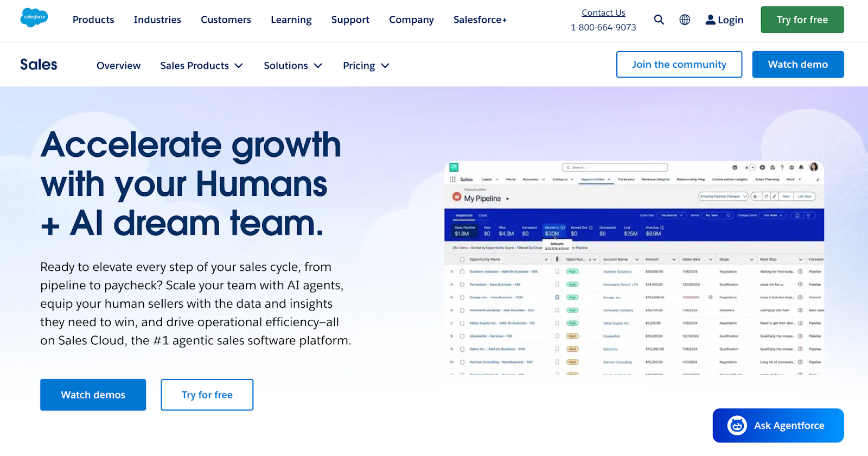Check the Omega, Inc. opportunity row checkbox
868x456 pixels.
click(x=462, y=297)
